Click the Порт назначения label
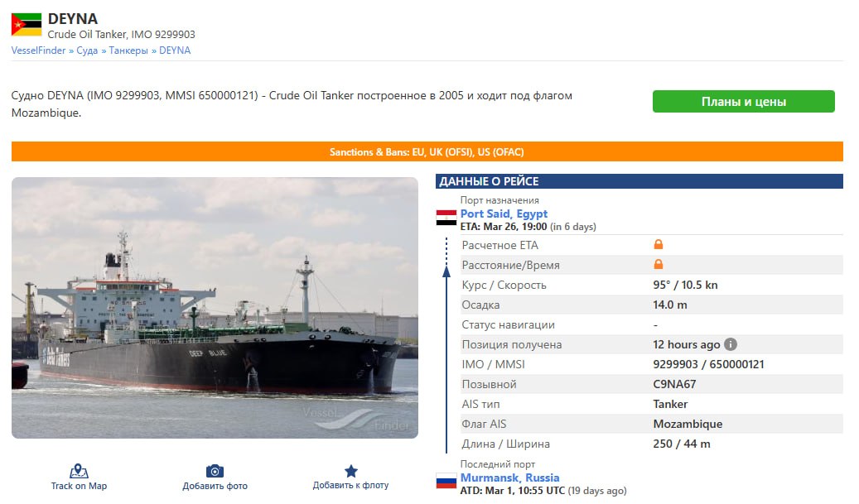This screenshot has width=859, height=504. (x=499, y=200)
